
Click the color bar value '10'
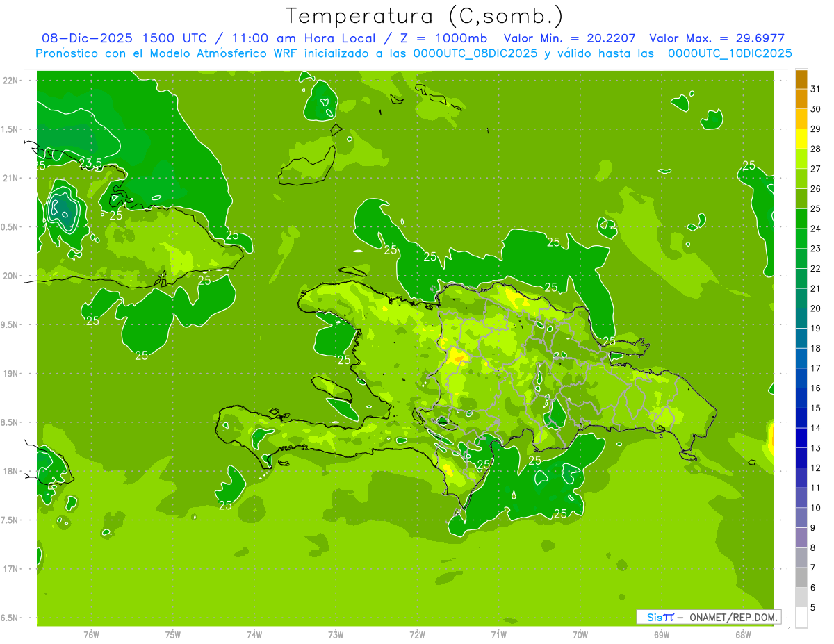815,508
